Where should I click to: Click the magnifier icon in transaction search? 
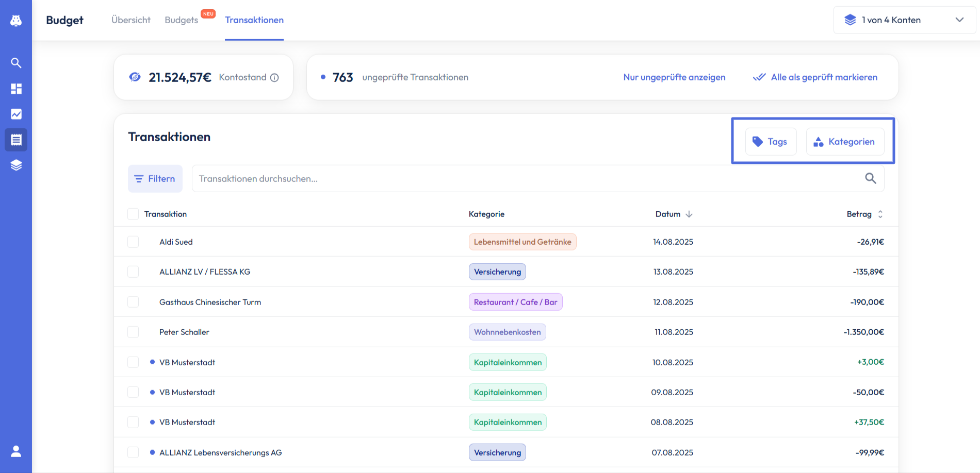click(870, 178)
